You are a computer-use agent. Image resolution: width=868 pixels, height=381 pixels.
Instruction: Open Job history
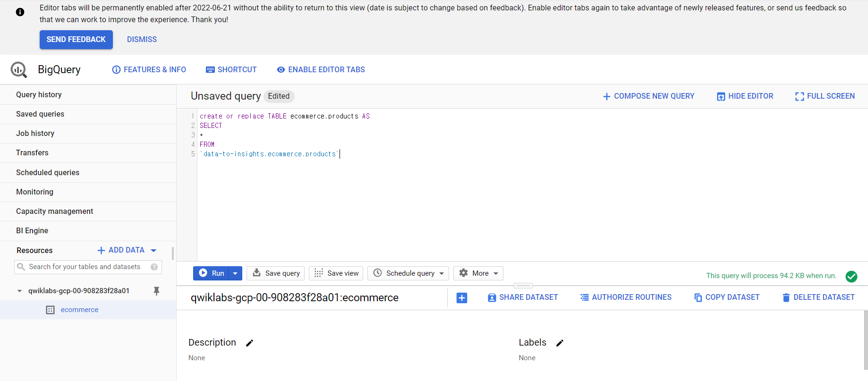coord(88,133)
